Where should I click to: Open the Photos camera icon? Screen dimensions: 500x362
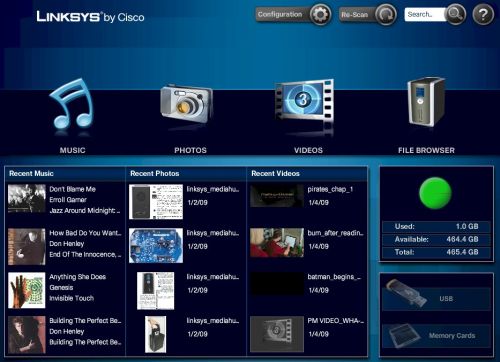[186, 104]
